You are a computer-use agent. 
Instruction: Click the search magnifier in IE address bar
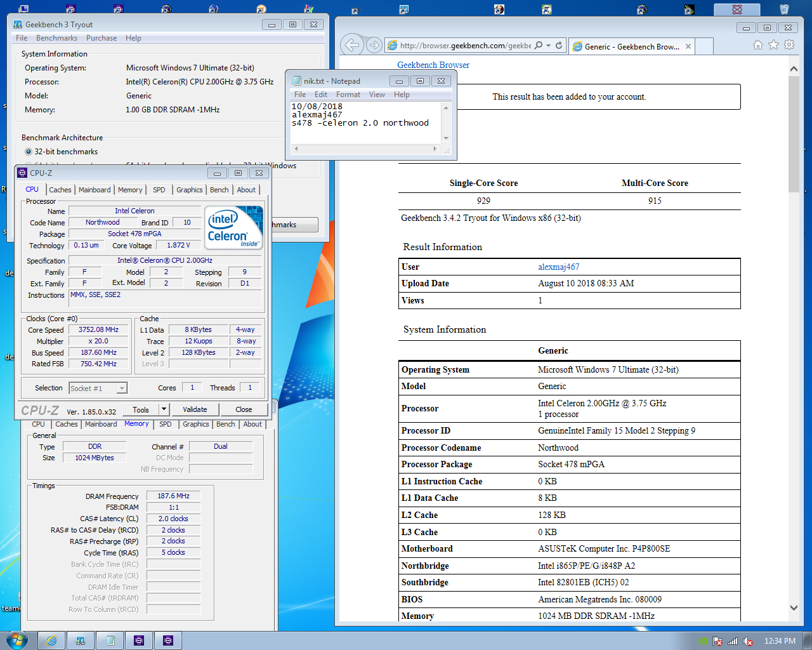(x=539, y=46)
